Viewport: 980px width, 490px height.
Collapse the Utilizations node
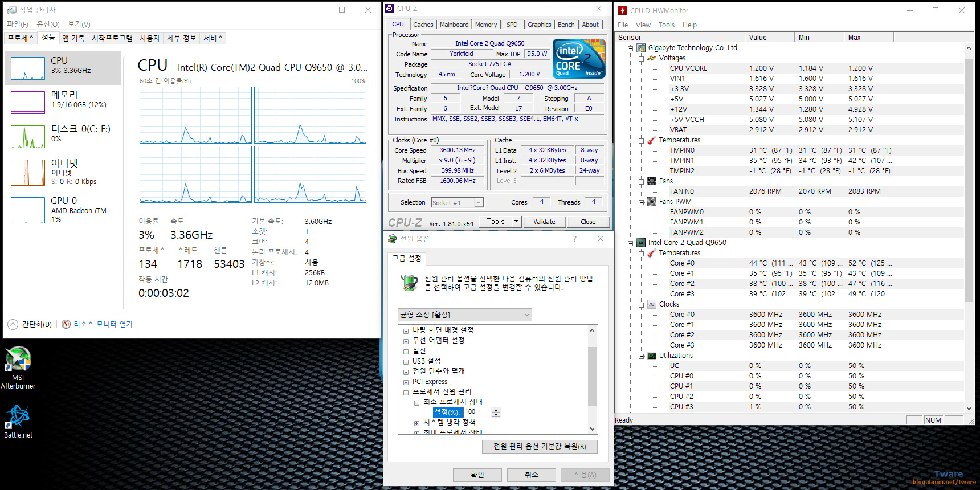641,356
